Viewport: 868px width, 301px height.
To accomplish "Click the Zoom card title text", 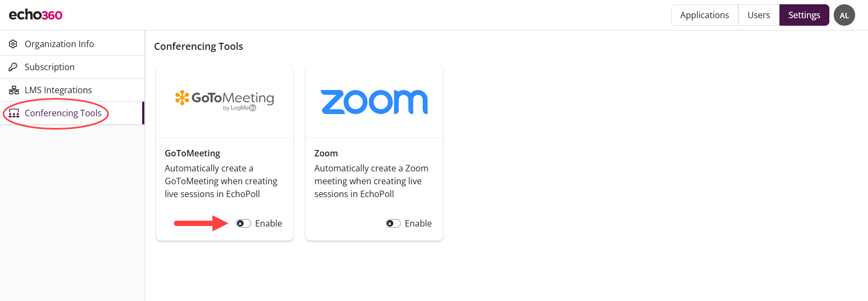I will 326,153.
